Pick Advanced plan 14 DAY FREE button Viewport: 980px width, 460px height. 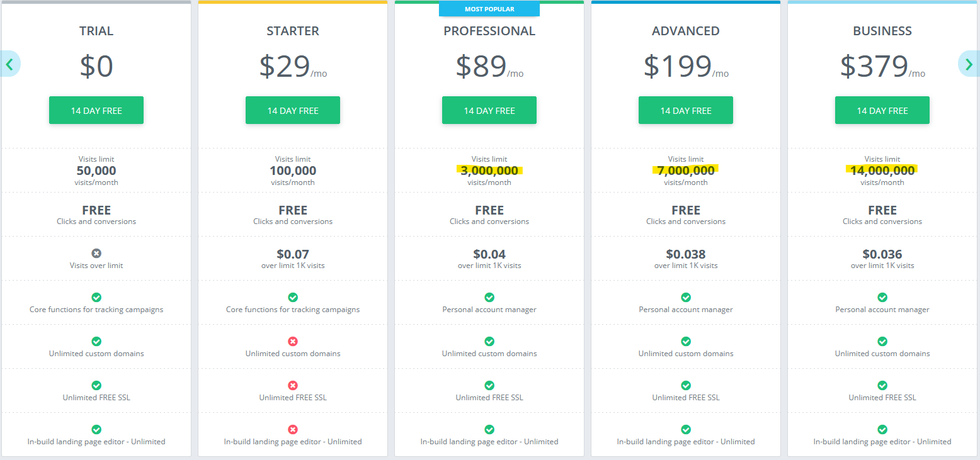pos(686,110)
